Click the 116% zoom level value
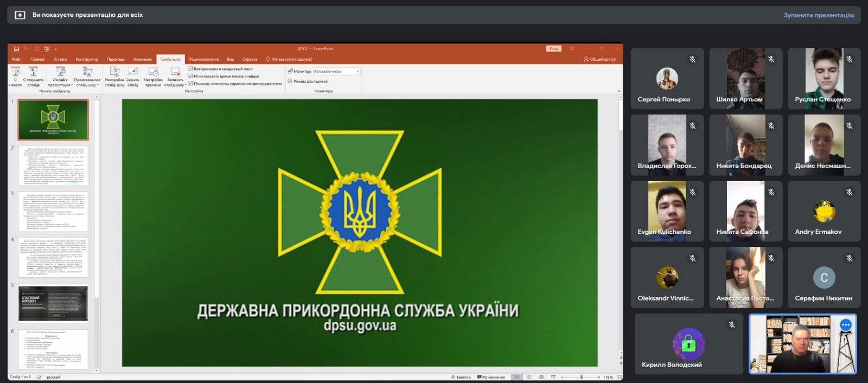Image resolution: width=868 pixels, height=383 pixels. pyautogui.click(x=608, y=377)
